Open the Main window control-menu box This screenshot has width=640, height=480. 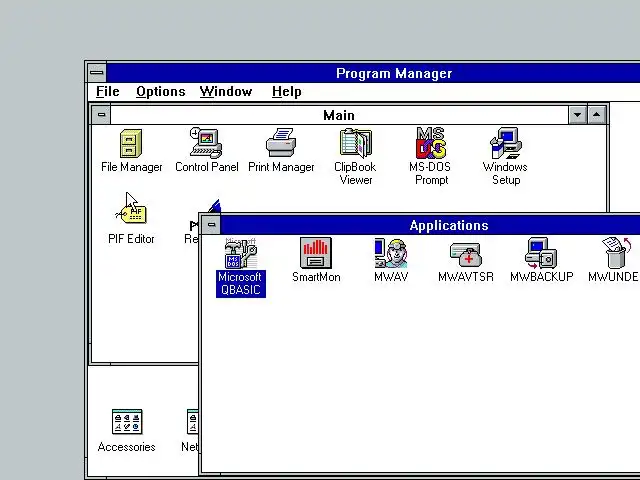[x=101, y=115]
